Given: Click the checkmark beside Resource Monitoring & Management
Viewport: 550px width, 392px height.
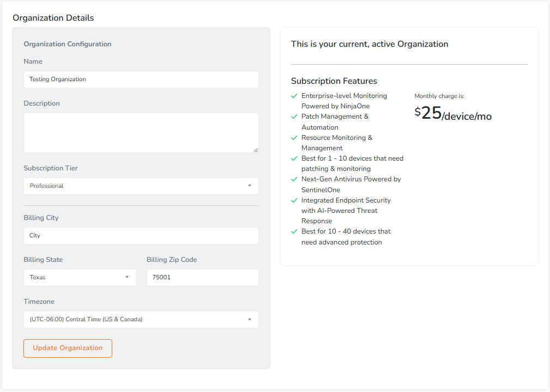Looking at the screenshot, I should tap(294, 138).
